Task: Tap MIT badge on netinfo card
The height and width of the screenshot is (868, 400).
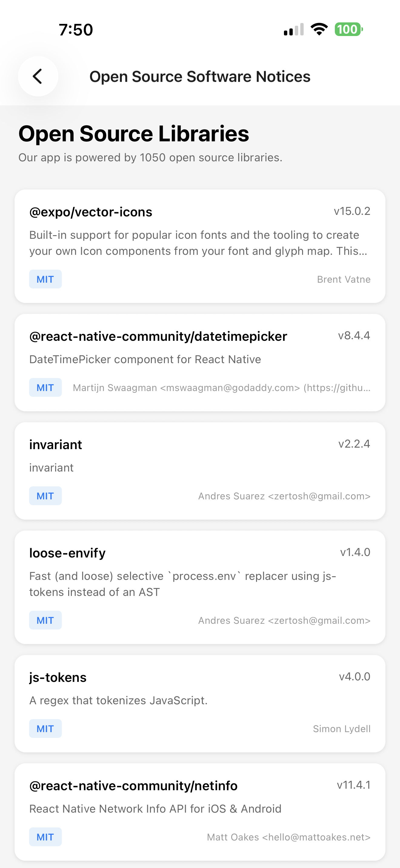Action: (x=45, y=837)
